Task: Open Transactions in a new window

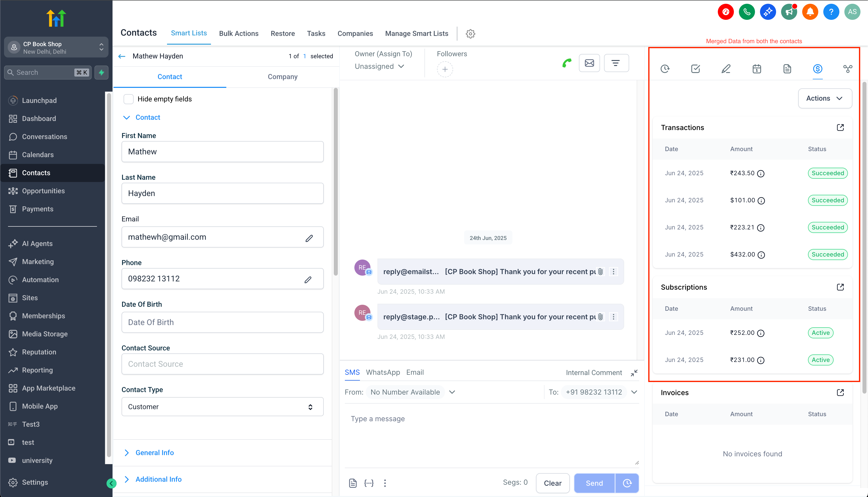Action: (x=840, y=127)
